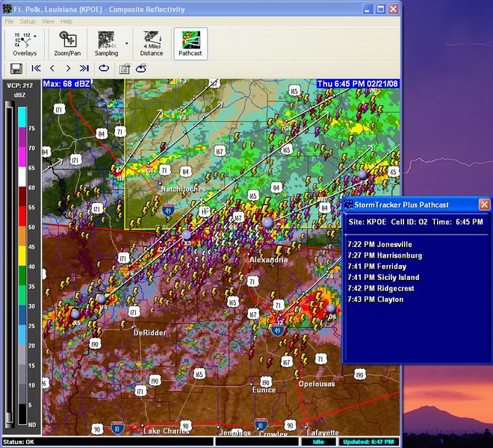Viewport: 493px width, 448px height.
Task: Toggle the Pathcast tool
Action: pyautogui.click(x=190, y=43)
